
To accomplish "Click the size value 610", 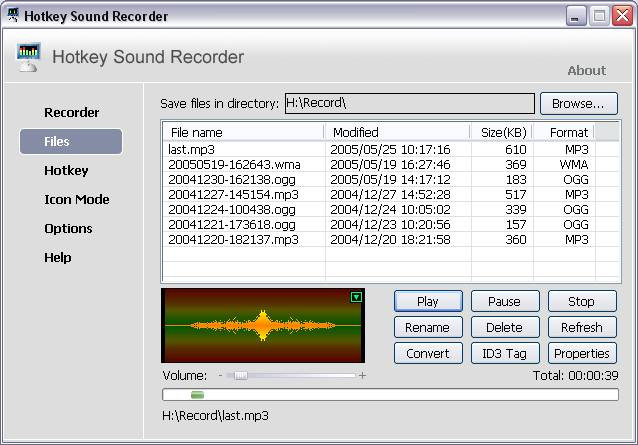I will pyautogui.click(x=516, y=150).
